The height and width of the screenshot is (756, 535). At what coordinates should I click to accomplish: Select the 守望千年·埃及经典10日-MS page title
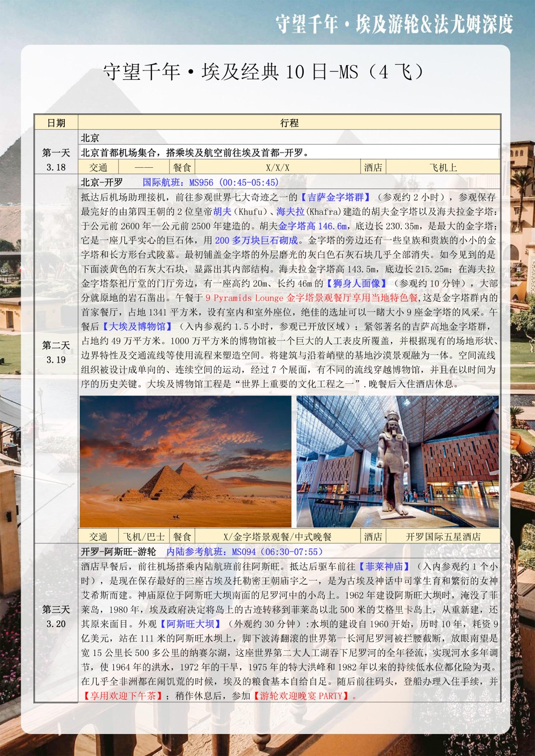coord(263,72)
